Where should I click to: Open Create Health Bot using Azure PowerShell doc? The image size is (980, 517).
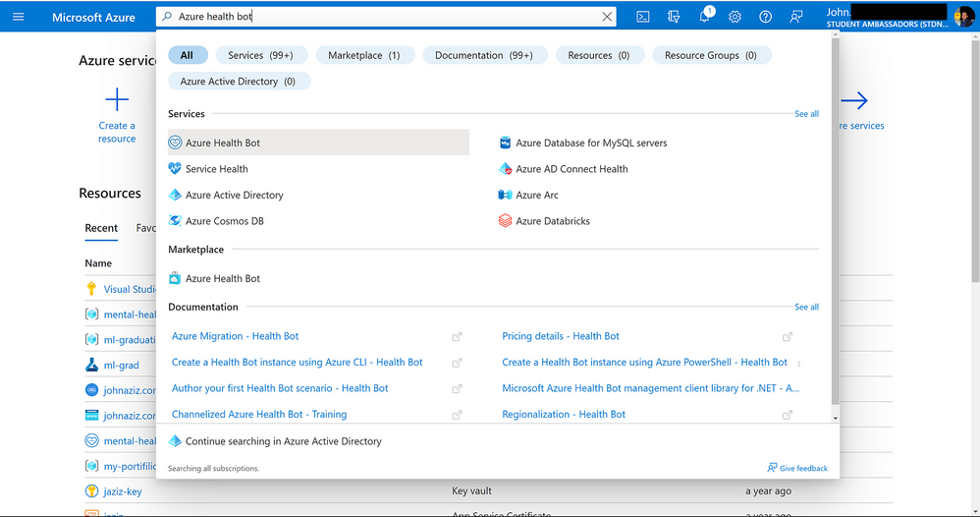coord(644,363)
